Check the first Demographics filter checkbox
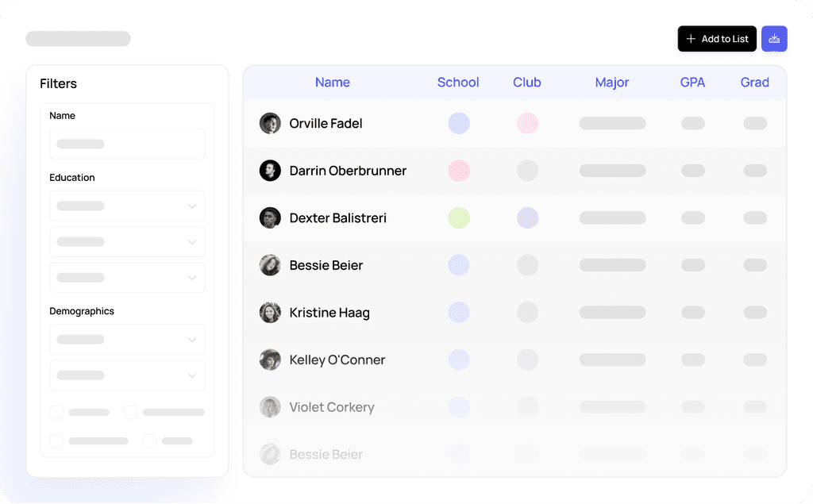 coord(56,412)
